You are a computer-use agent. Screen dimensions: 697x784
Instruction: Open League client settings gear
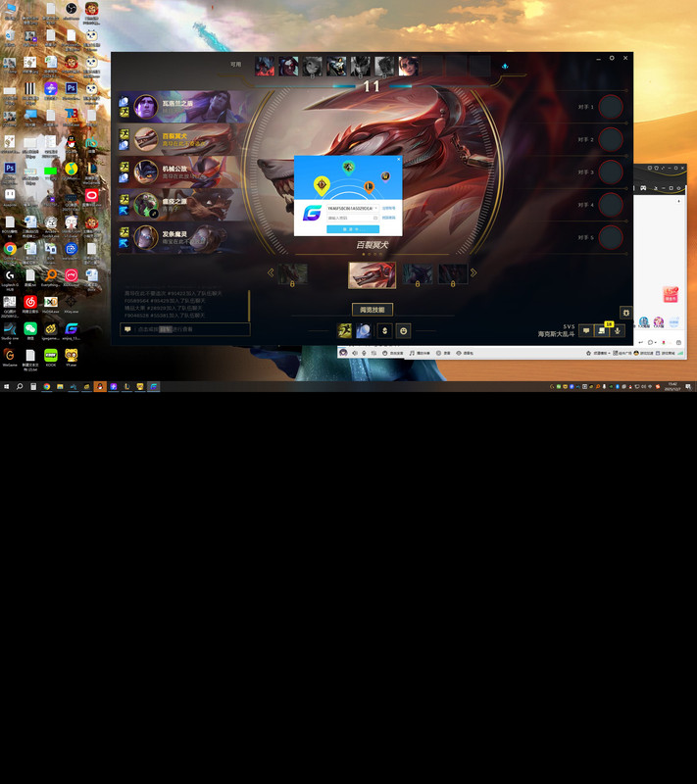[x=612, y=58]
